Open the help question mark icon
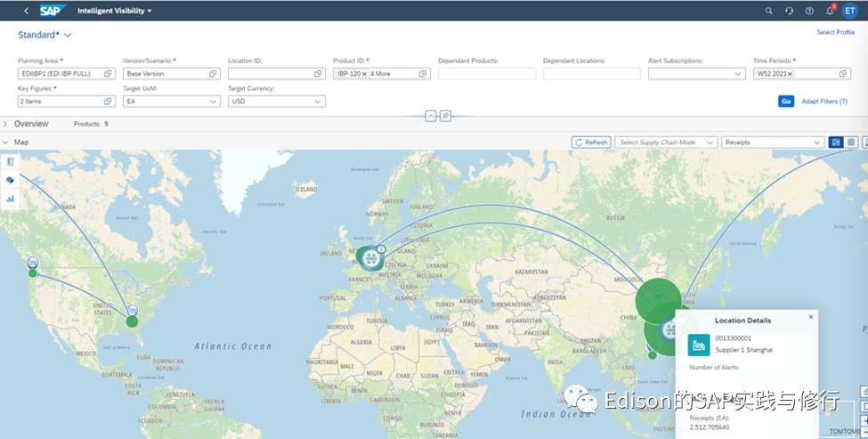Image resolution: width=868 pixels, height=439 pixels. (x=809, y=11)
